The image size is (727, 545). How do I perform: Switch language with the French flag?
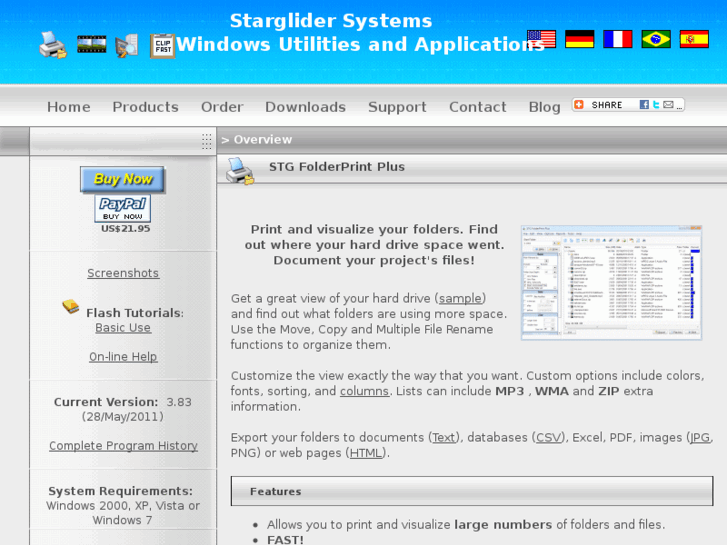(x=618, y=39)
